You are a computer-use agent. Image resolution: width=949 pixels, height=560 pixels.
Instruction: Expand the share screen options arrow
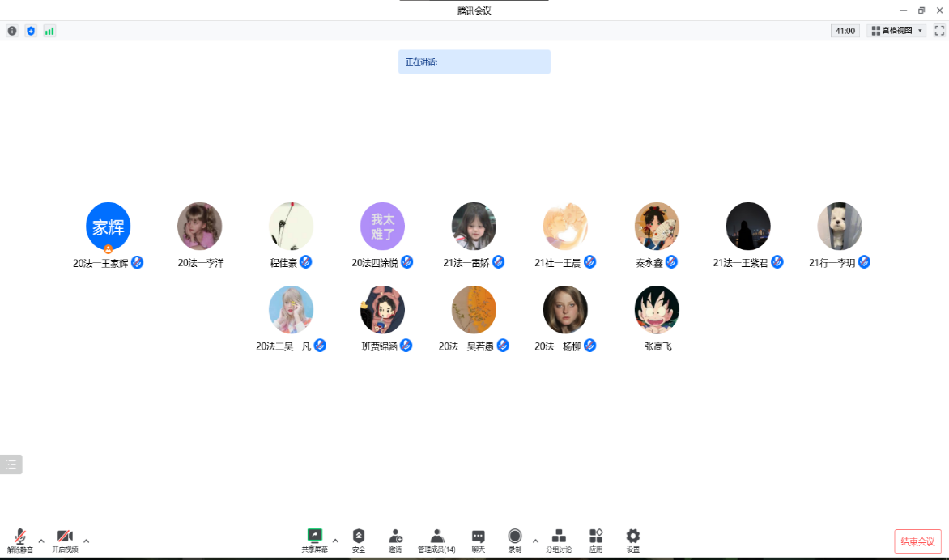[x=335, y=541]
